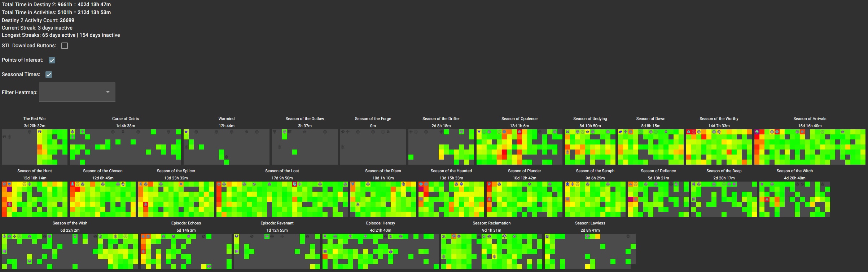Click the first marker icon in Season of Dawn heatmap
The image size is (868, 272).
[621, 132]
